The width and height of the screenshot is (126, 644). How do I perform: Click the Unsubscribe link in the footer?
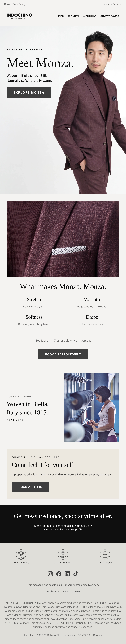coord(52,591)
